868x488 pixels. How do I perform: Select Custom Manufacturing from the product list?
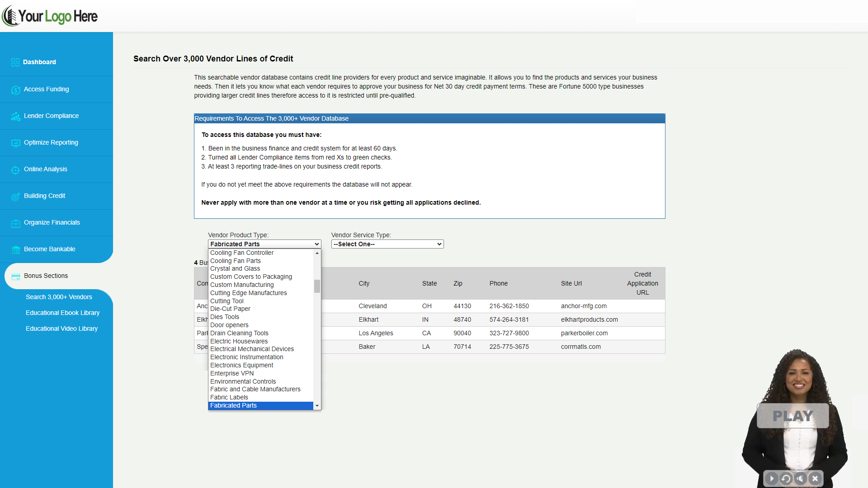[242, 285]
